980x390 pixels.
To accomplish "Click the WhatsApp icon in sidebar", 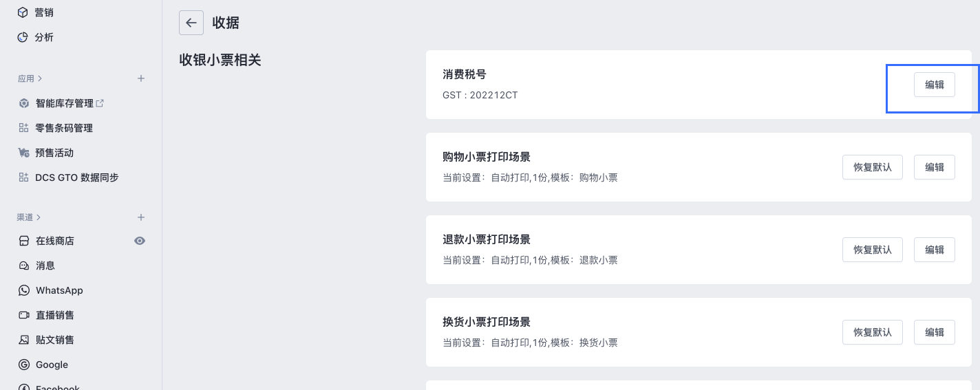I will (24, 290).
